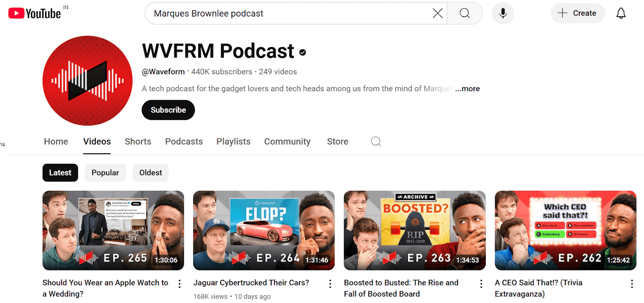Image resolution: width=644 pixels, height=303 pixels.
Task: Open the three-dot menu for Boosted to Busted
Action: pyautogui.click(x=481, y=284)
